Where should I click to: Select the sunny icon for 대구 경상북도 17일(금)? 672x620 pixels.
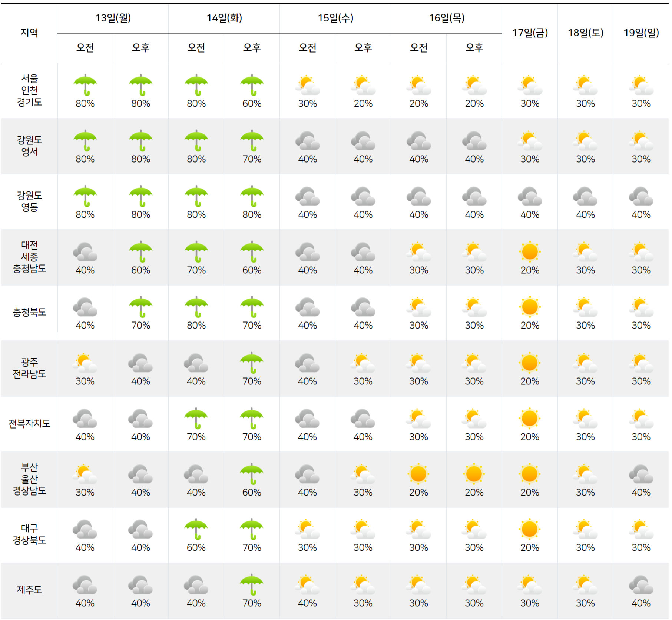(530, 529)
